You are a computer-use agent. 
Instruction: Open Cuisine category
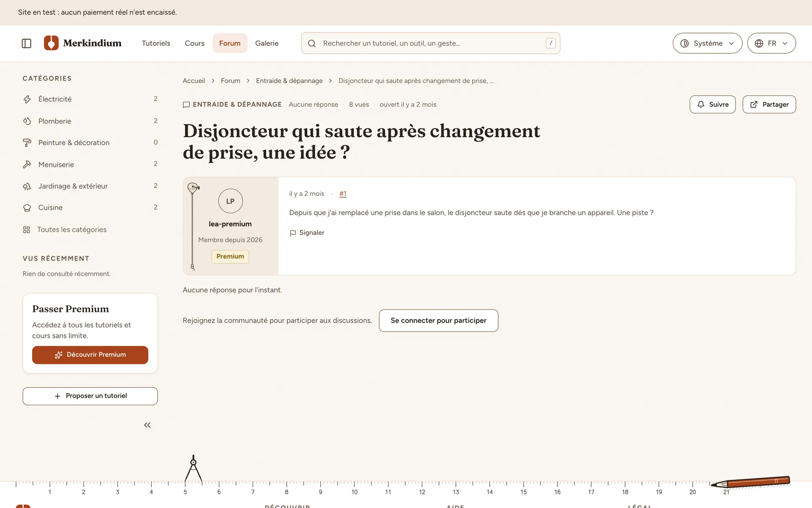tap(90, 208)
